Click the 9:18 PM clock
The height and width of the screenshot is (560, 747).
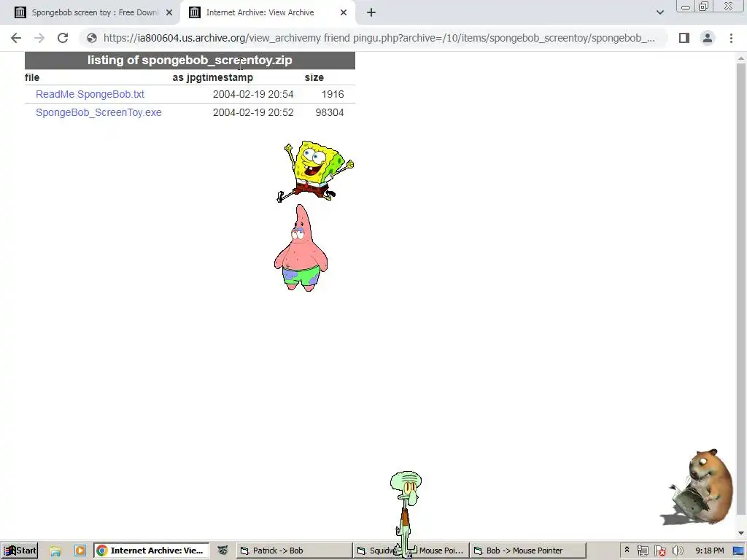[709, 551]
